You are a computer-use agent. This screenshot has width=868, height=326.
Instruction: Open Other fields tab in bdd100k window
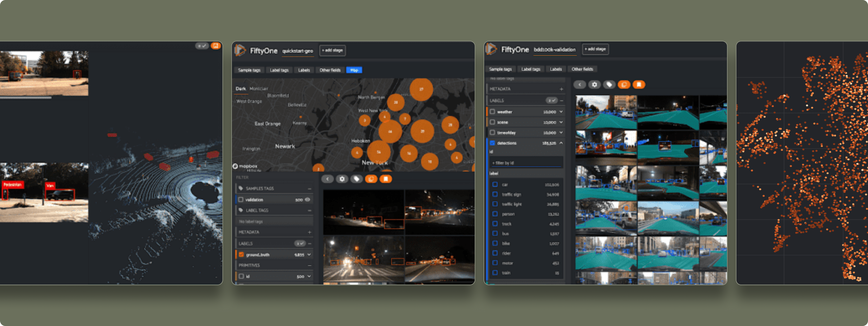point(582,69)
